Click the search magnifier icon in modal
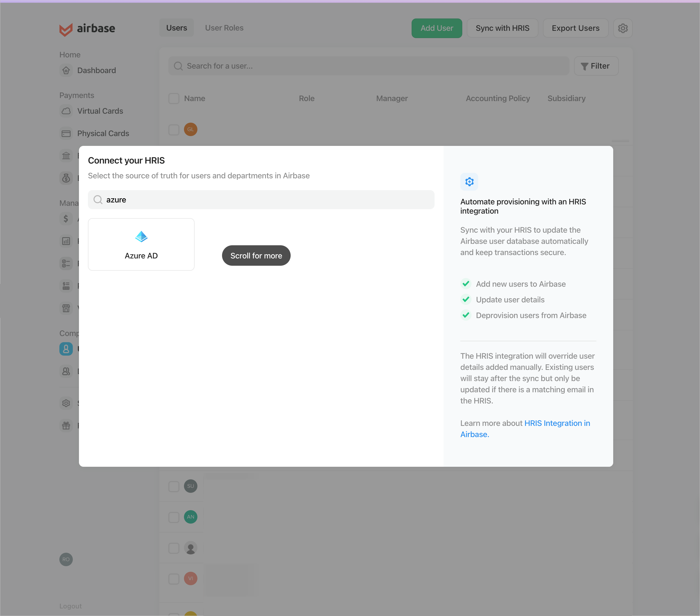Image resolution: width=700 pixels, height=616 pixels. coord(98,199)
